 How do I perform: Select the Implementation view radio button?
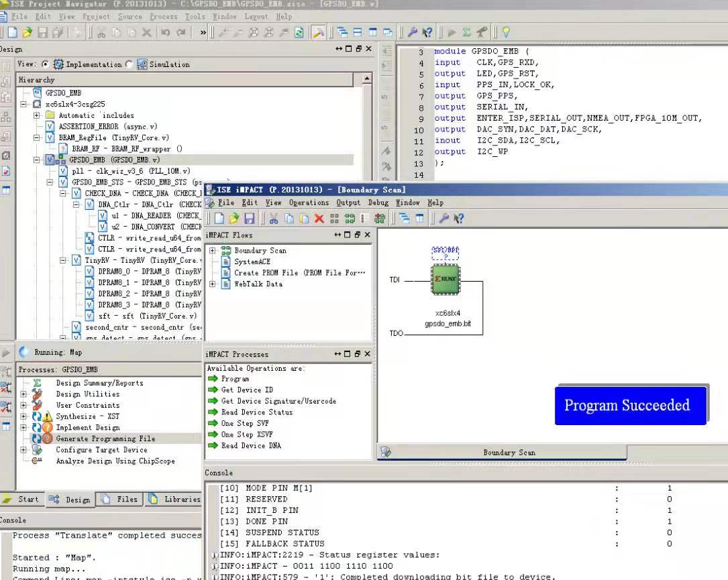(x=46, y=64)
